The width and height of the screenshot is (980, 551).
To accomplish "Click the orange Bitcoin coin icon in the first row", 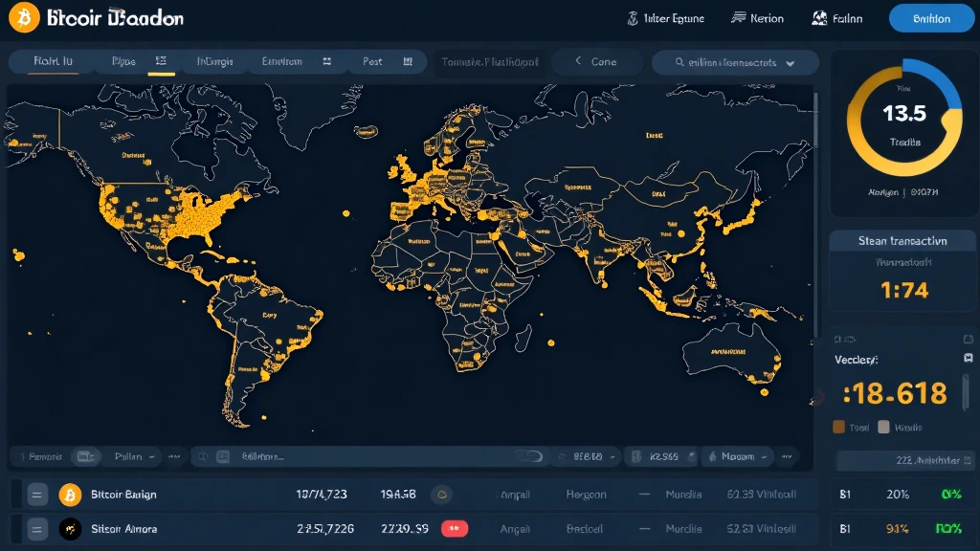I will pos(70,495).
